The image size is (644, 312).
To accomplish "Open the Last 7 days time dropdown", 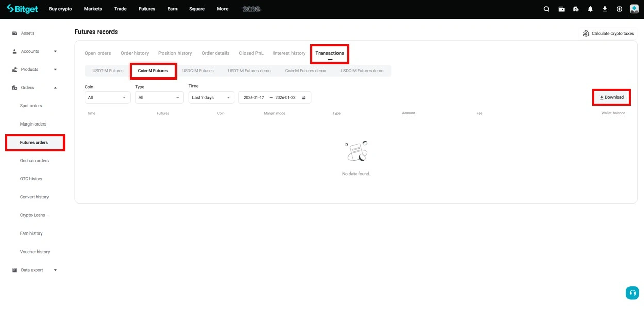I will click(x=211, y=98).
